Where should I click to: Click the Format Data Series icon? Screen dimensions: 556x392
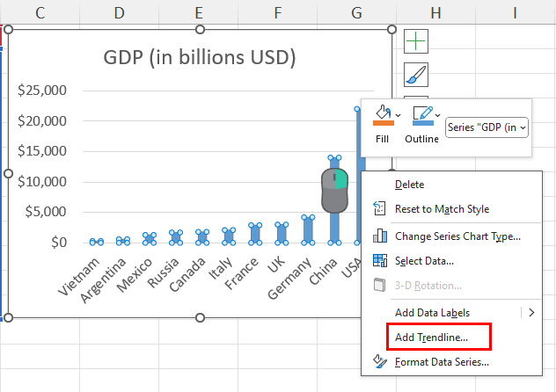[x=380, y=361]
